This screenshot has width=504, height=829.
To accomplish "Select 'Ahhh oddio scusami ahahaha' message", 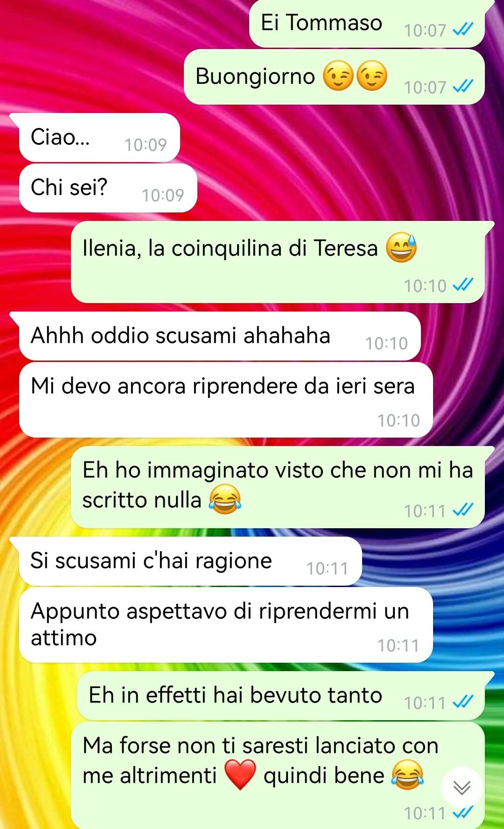I will coord(220,336).
